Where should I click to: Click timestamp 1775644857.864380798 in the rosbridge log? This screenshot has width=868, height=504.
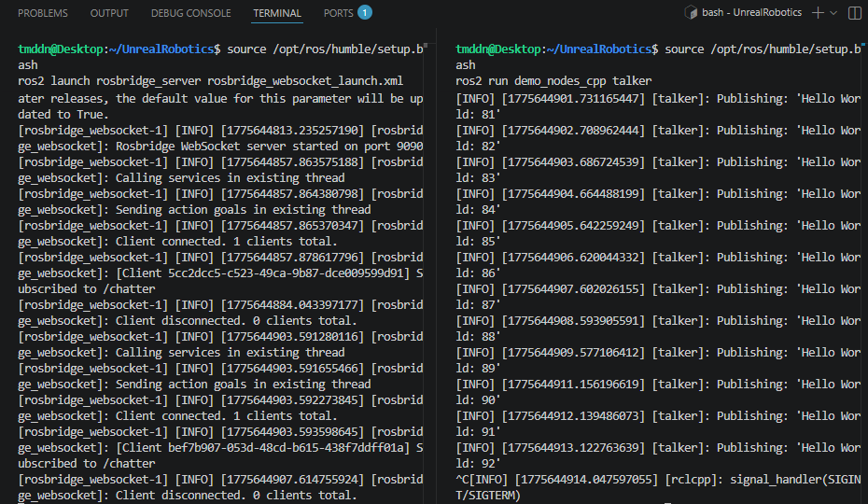pos(292,194)
